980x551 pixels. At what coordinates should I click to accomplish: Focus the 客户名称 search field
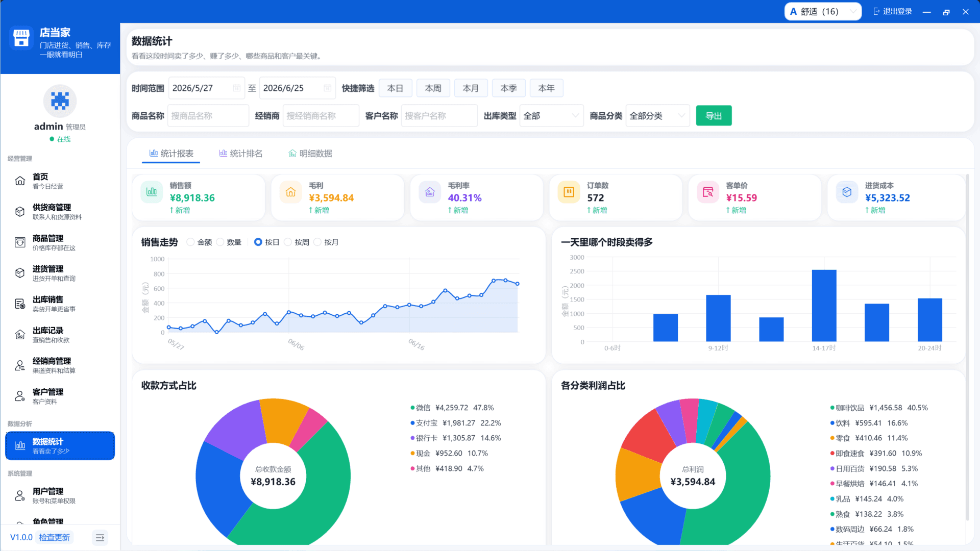(439, 116)
